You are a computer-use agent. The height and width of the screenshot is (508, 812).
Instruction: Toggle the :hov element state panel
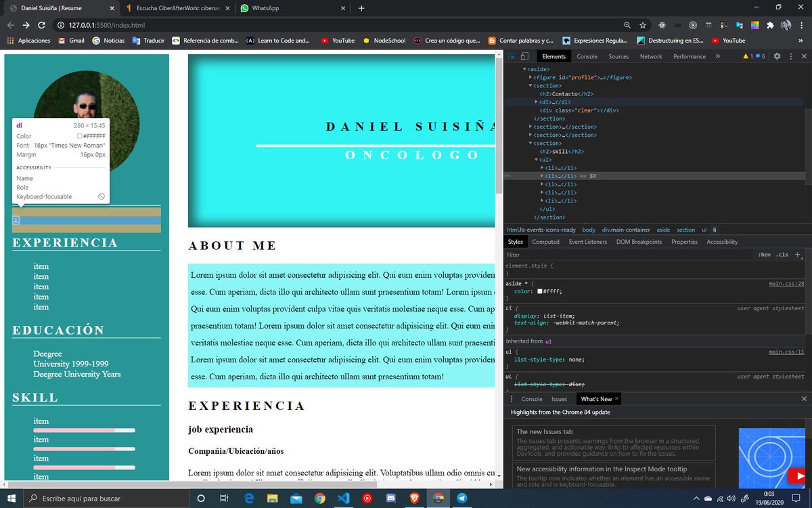pyautogui.click(x=765, y=255)
